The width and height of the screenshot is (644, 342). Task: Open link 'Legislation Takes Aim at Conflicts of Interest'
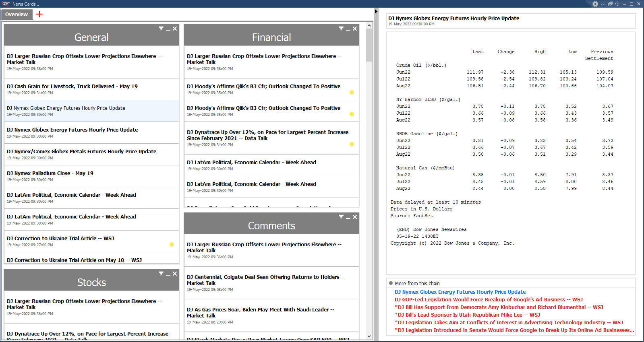pos(509,323)
